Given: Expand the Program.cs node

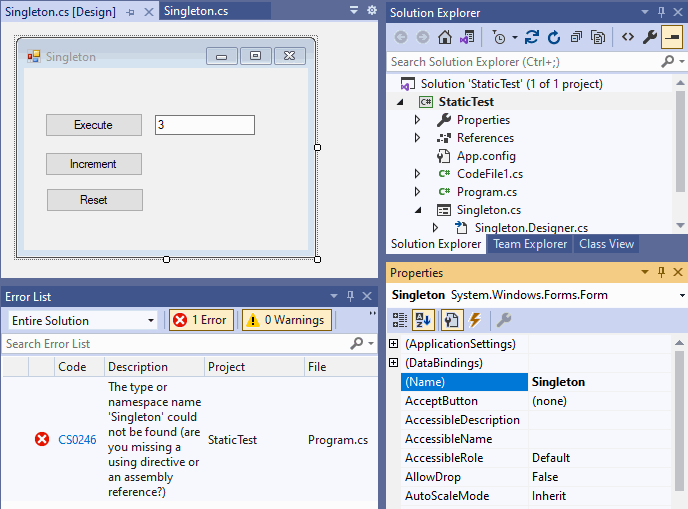Looking at the screenshot, I should (417, 192).
